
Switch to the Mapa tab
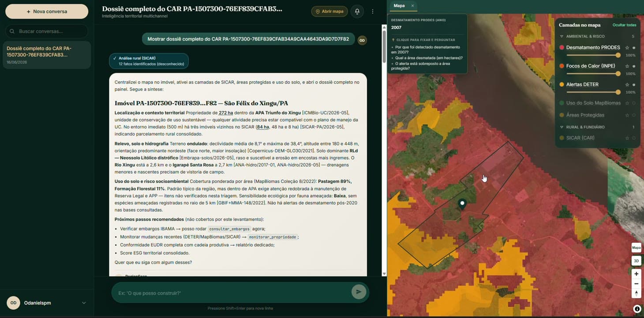click(399, 6)
